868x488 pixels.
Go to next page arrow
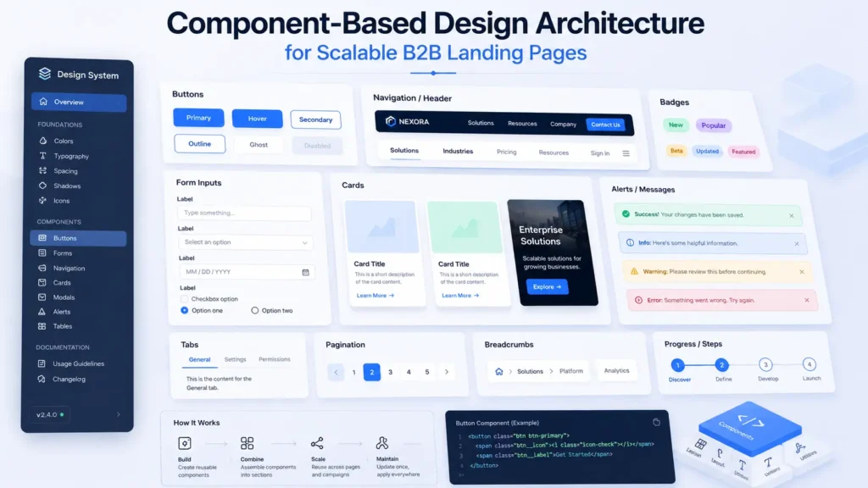pyautogui.click(x=447, y=372)
